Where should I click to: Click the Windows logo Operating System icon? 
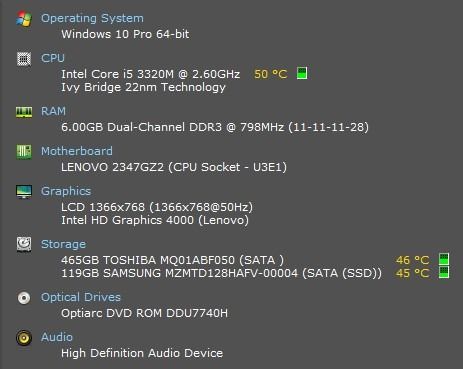24,19
